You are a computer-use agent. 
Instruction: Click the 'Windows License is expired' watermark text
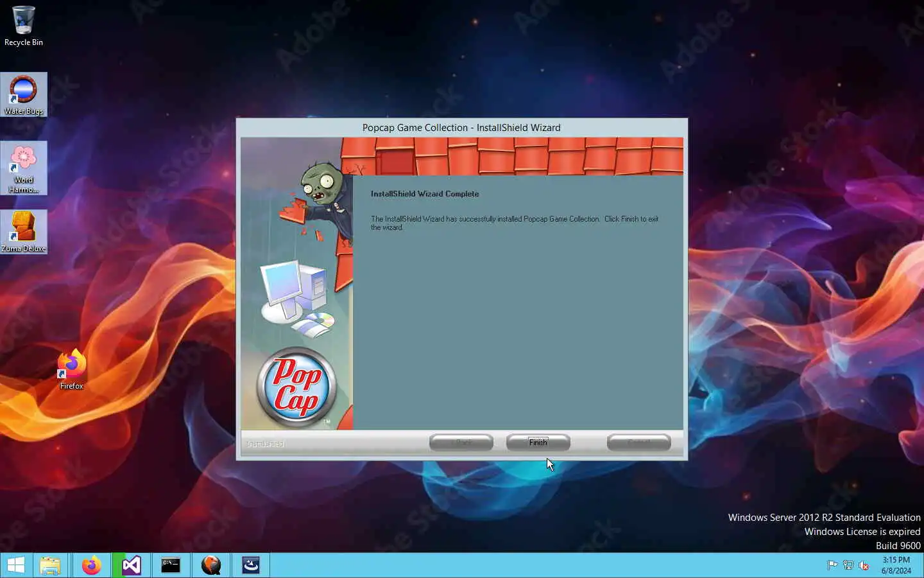(x=862, y=532)
